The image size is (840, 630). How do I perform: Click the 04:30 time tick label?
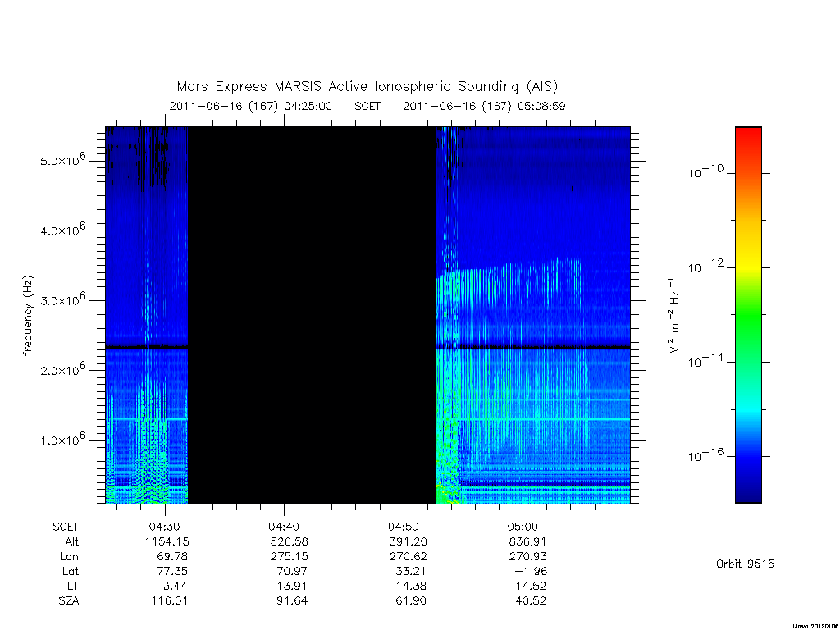point(164,527)
